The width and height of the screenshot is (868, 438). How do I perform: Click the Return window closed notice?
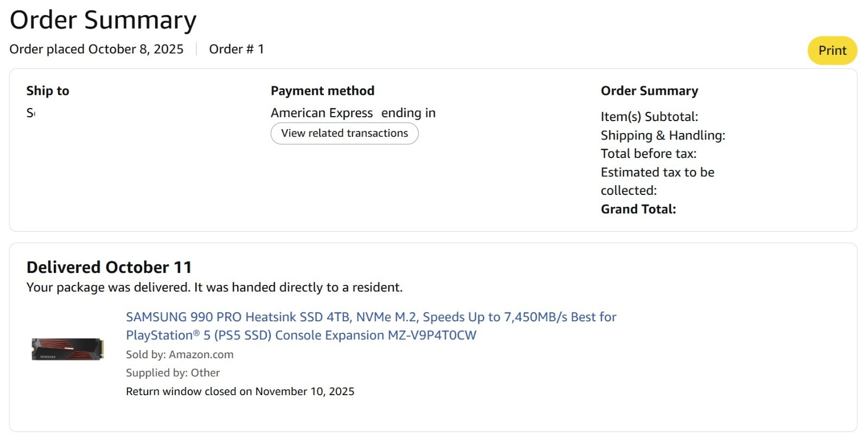[x=240, y=391]
